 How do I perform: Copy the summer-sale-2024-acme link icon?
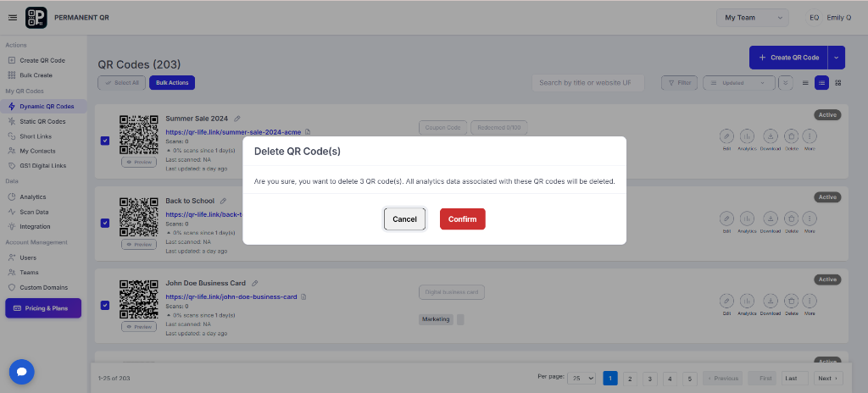(308, 132)
